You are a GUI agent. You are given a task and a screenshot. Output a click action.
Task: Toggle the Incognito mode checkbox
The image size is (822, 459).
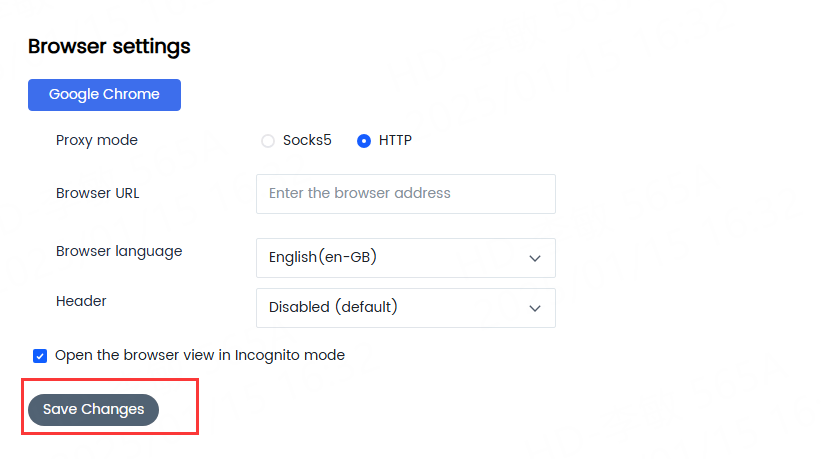point(40,356)
